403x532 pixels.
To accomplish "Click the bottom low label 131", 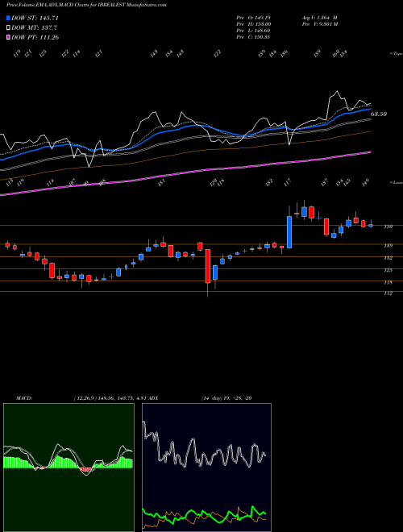I will click(161, 182).
